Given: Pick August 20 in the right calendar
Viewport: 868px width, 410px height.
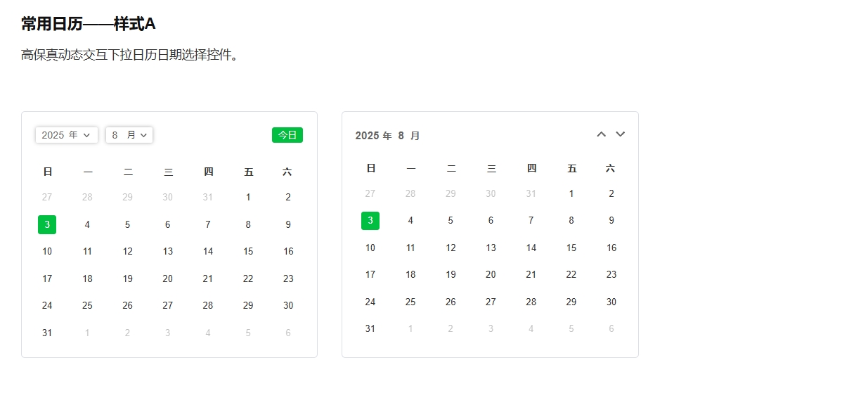Looking at the screenshot, I should tap(491, 275).
